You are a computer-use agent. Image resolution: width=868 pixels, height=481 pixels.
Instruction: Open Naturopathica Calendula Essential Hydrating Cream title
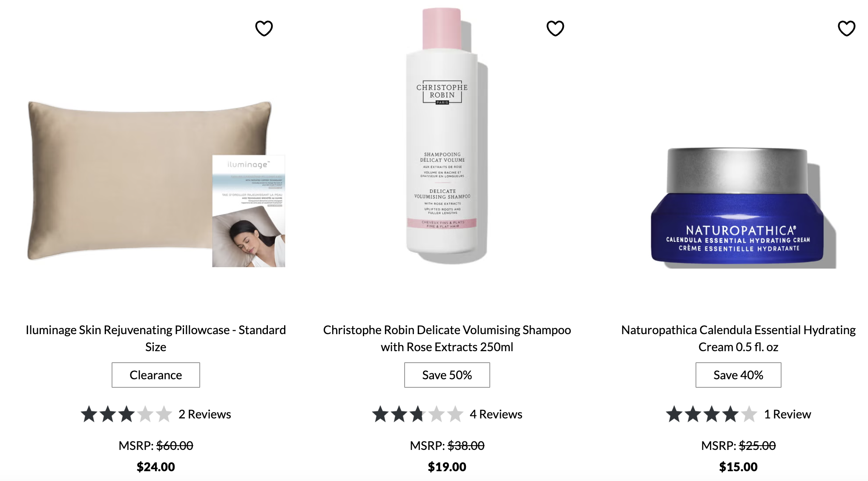click(x=738, y=338)
